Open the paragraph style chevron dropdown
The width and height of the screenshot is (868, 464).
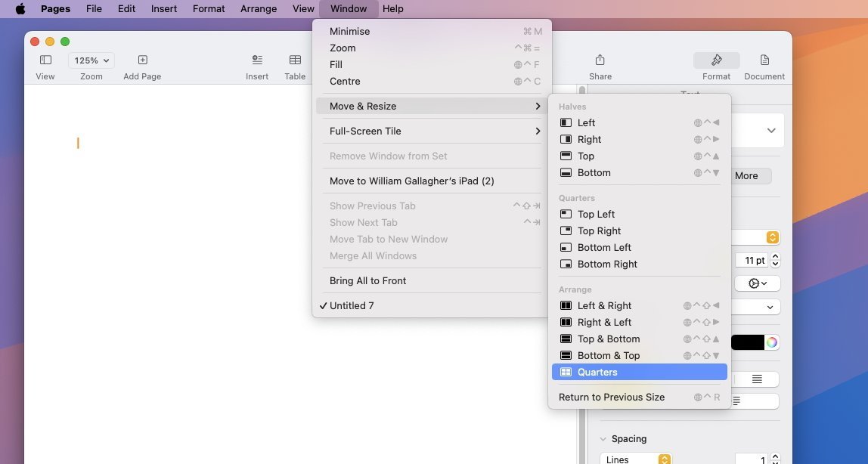(x=771, y=131)
